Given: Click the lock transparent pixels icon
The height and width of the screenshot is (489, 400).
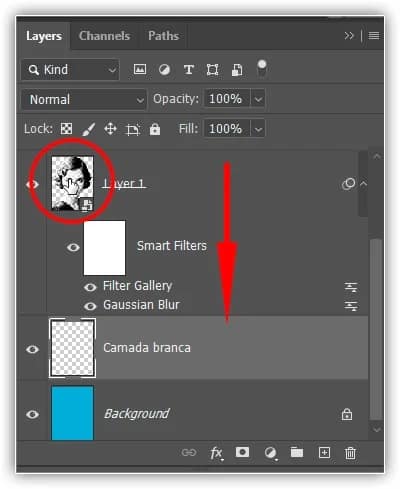Looking at the screenshot, I should [x=66, y=129].
